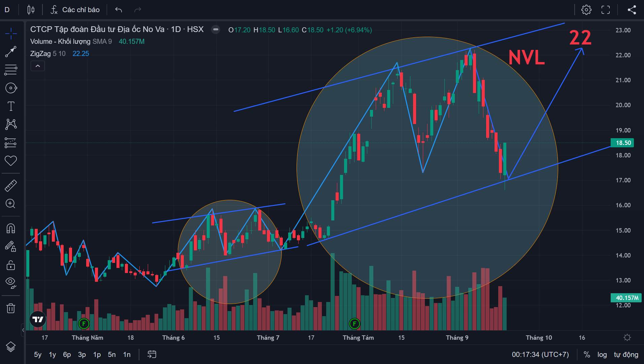The width and height of the screenshot is (644, 364).
Task: Open timezone menu at 00:17:34 (UTC+7)
Action: point(540,355)
